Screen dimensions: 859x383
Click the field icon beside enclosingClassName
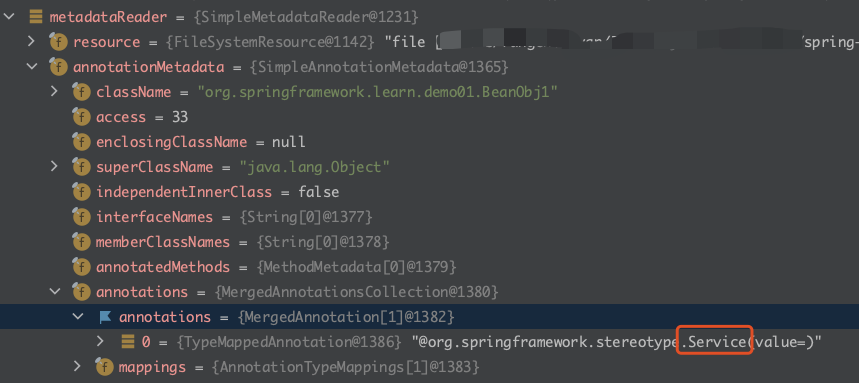coord(82,142)
